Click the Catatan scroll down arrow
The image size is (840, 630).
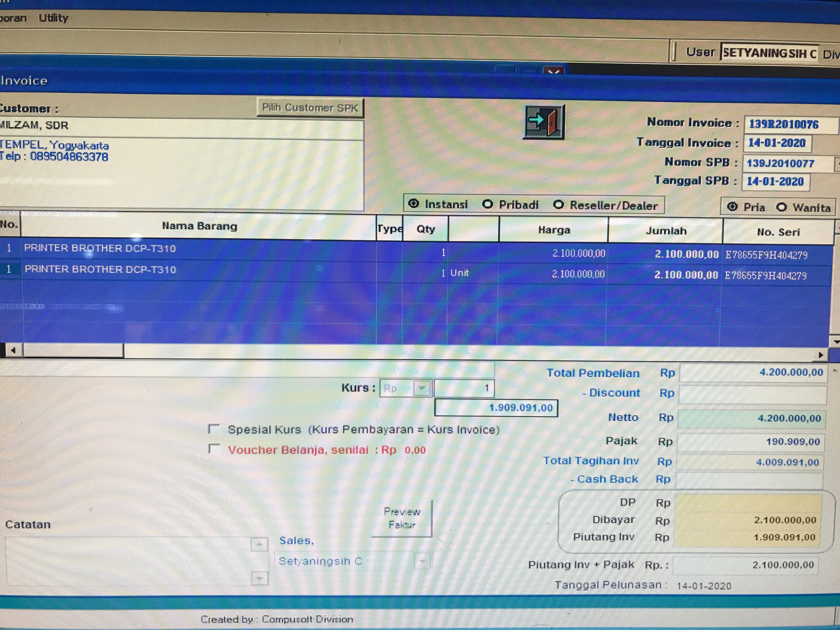260,579
